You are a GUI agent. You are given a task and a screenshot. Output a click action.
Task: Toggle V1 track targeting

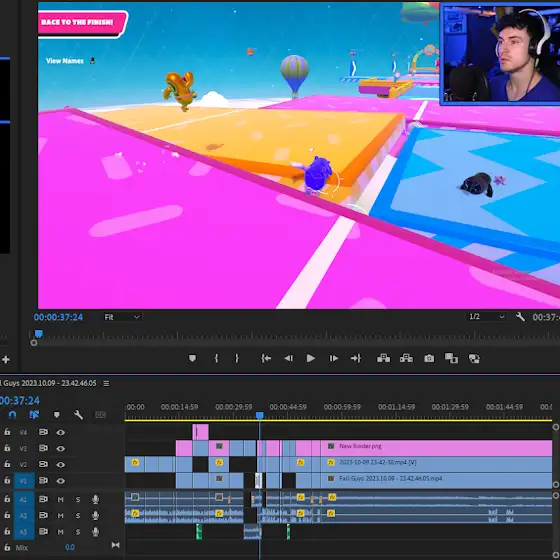tap(24, 481)
